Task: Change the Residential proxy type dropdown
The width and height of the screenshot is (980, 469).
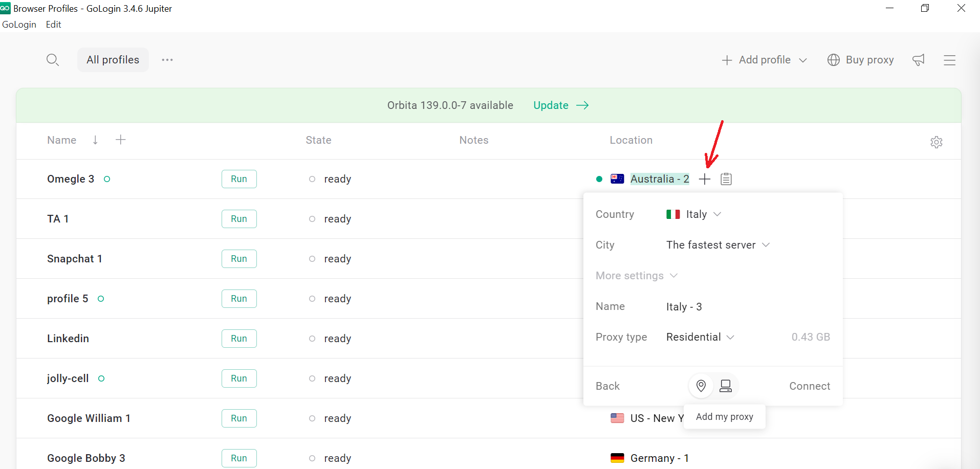Action: pyautogui.click(x=700, y=337)
